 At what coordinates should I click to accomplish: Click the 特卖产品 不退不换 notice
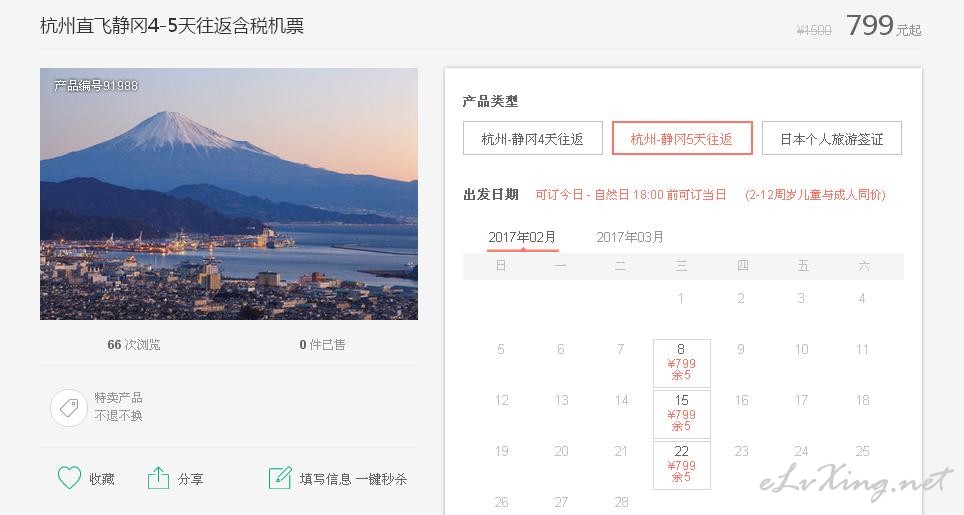pyautogui.click(x=119, y=406)
